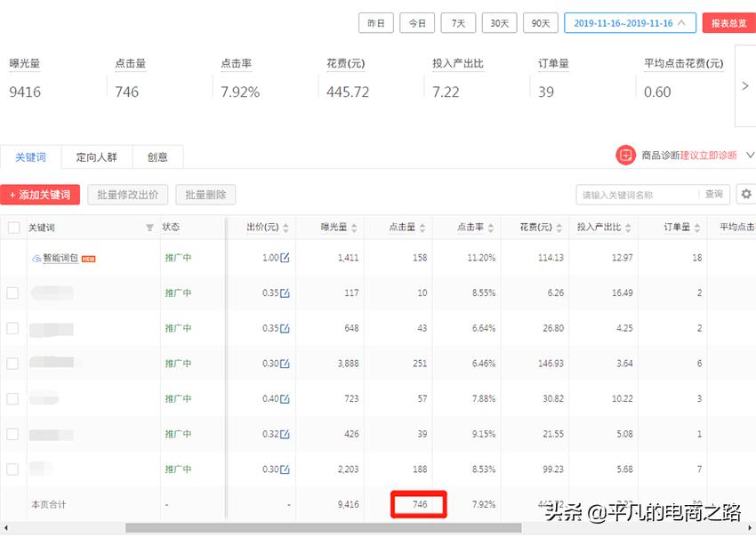
Task: Open the table settings gear icon
Action: click(745, 193)
